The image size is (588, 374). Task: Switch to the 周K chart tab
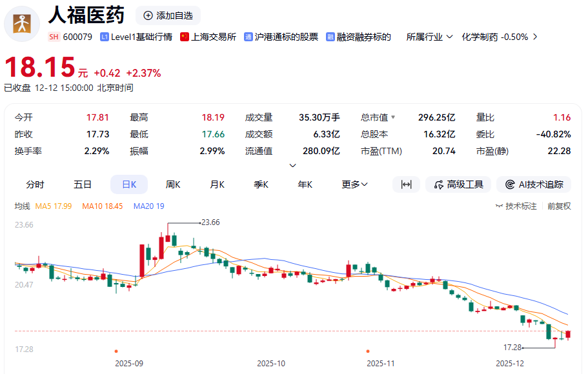pos(173,184)
